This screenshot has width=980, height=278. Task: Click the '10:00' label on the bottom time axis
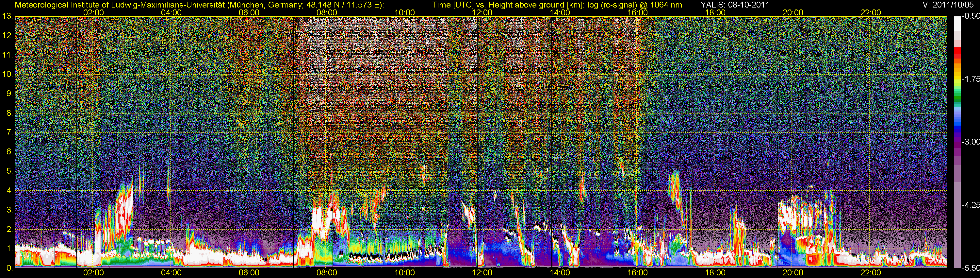click(x=404, y=273)
